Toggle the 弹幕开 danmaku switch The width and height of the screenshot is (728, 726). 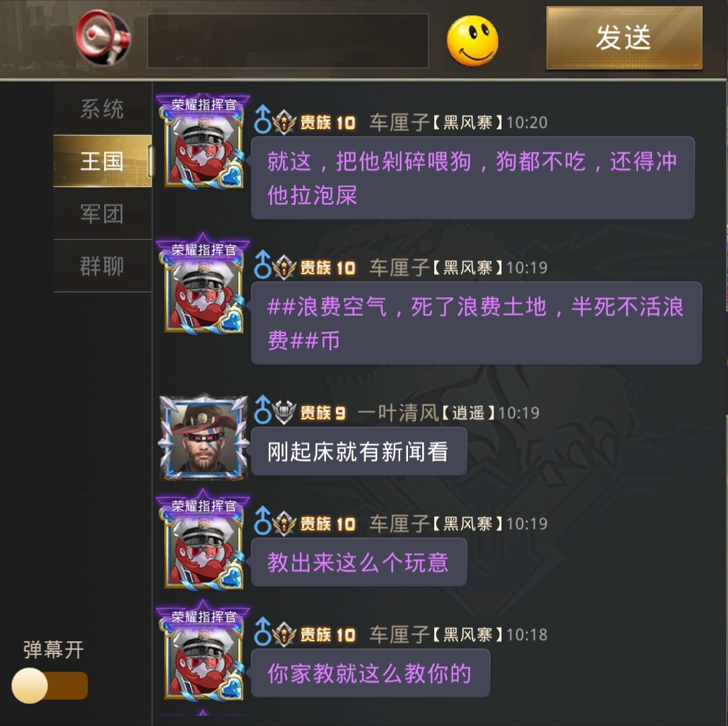click(50, 685)
